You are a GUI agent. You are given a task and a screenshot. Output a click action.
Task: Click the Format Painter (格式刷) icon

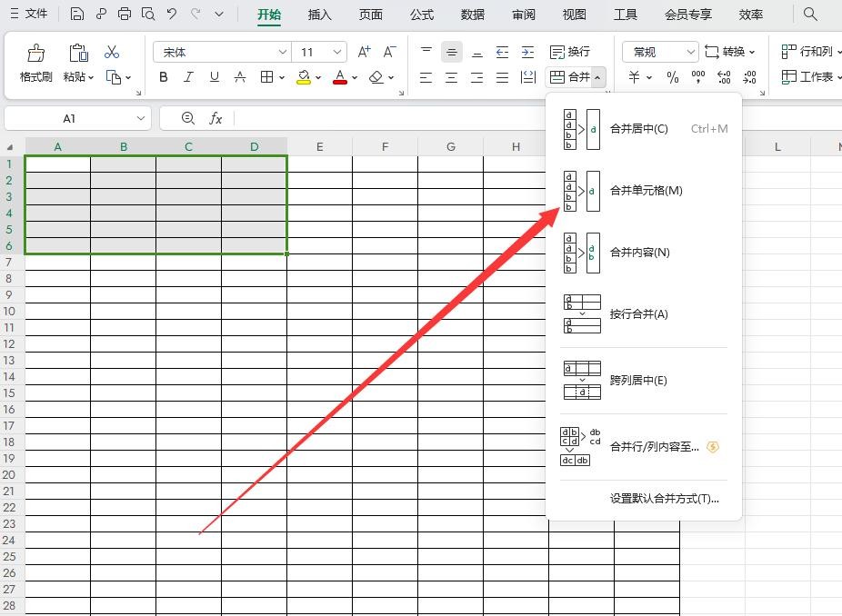click(x=35, y=62)
